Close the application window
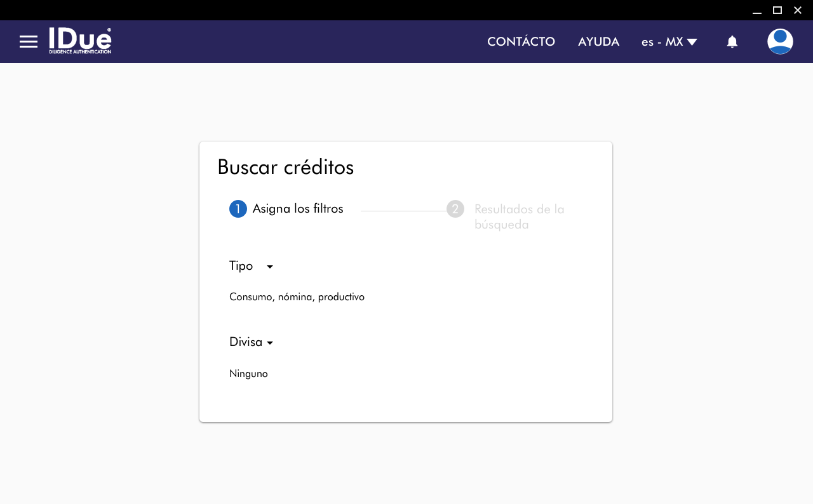The height and width of the screenshot is (504, 813). pos(798,10)
